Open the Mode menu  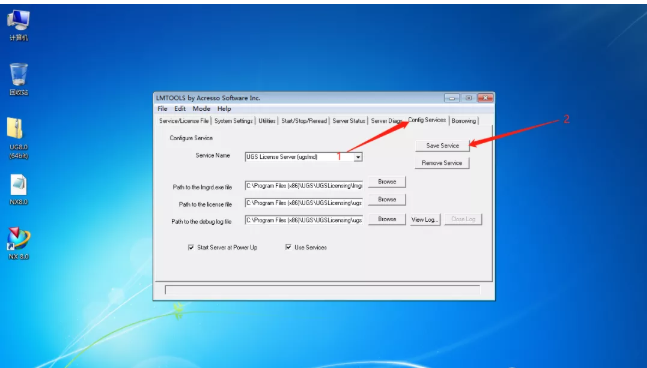[201, 109]
